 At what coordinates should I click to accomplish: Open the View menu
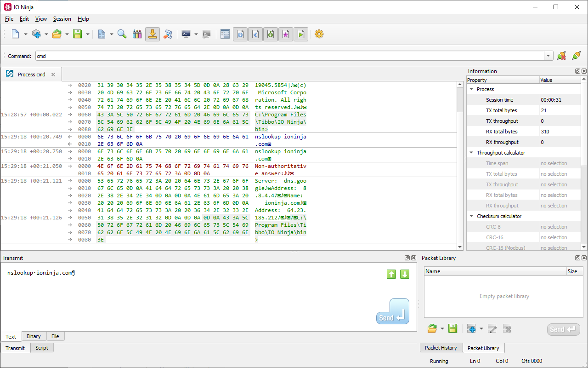[41, 19]
